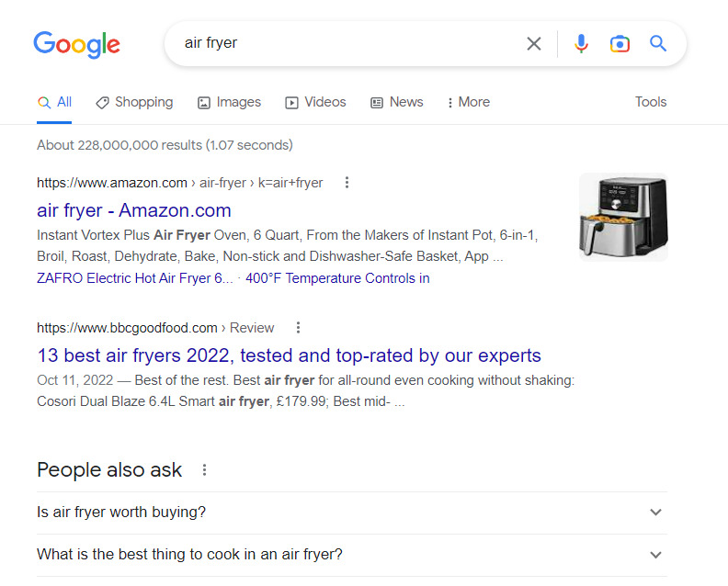Open People also ask options menu
The height and width of the screenshot is (586, 728).
(204, 470)
